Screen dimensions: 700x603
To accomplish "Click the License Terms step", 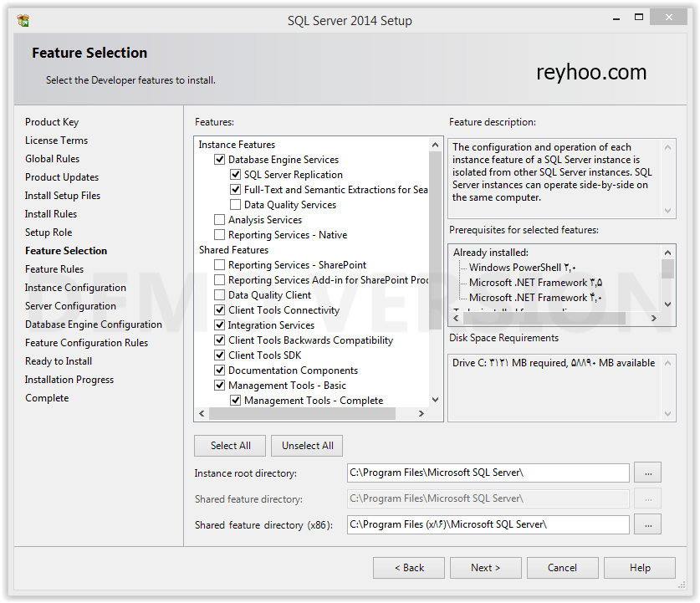I will point(56,141).
